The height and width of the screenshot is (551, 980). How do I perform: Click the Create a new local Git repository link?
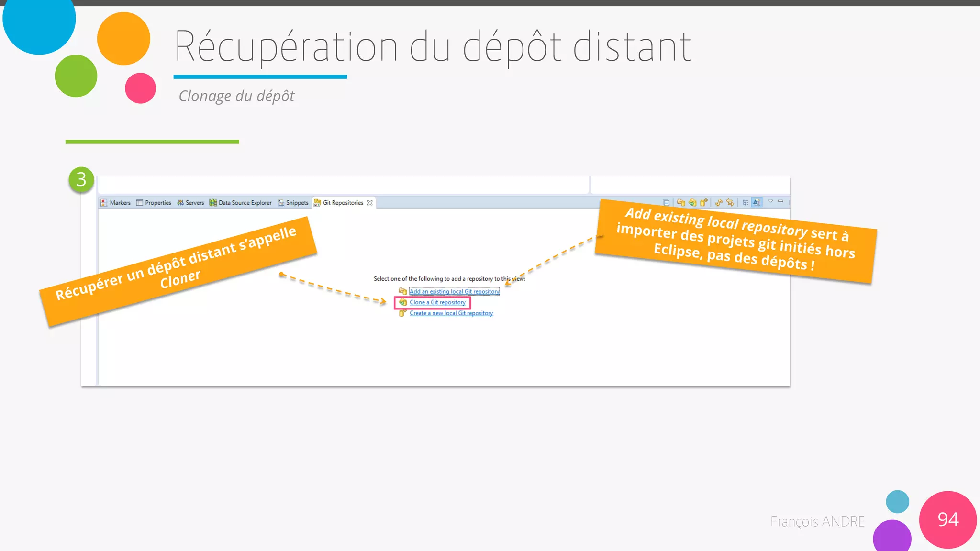pyautogui.click(x=451, y=313)
